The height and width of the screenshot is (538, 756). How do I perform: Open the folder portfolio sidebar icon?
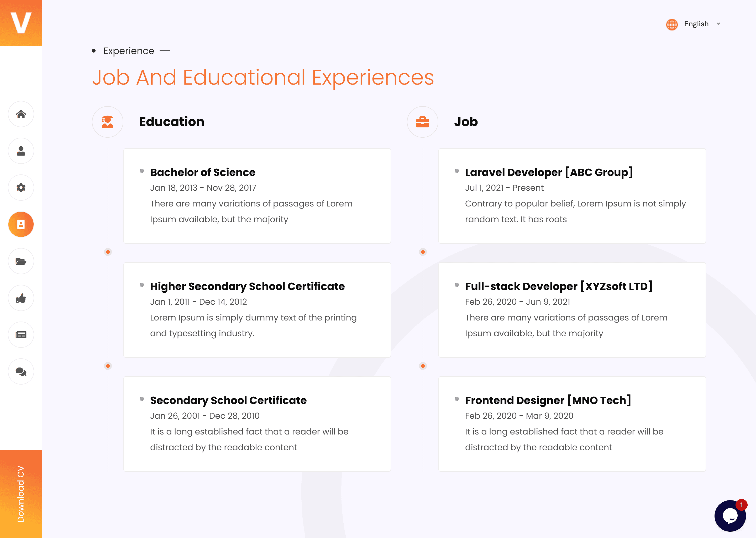pyautogui.click(x=21, y=261)
